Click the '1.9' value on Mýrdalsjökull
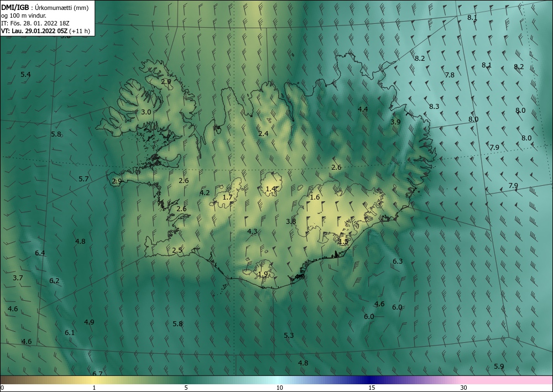 (x=263, y=274)
